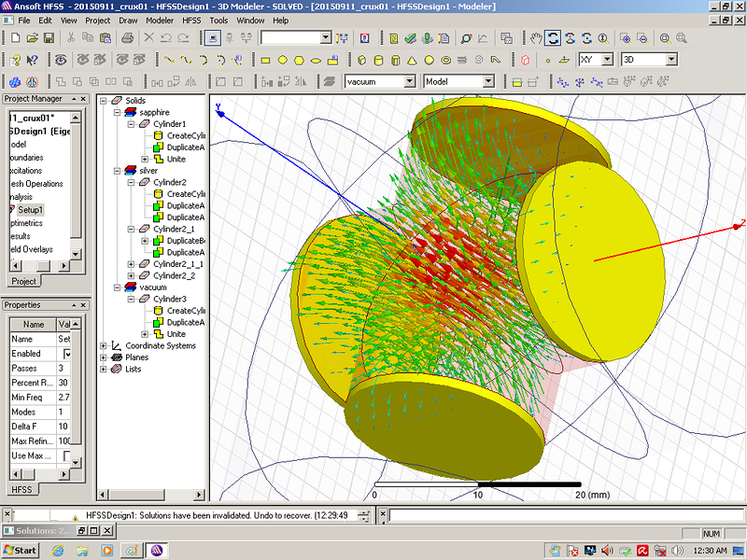This screenshot has height=560, width=747.
Task: Activate the Rotate view tool
Action: point(553,38)
